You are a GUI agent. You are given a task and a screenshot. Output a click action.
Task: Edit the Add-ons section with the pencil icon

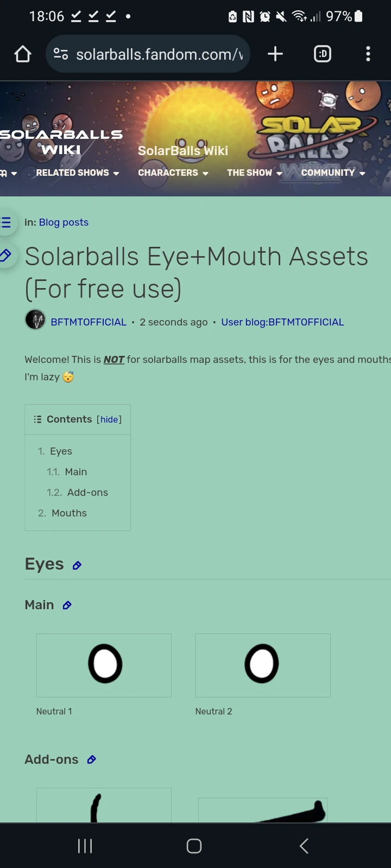[x=92, y=759]
